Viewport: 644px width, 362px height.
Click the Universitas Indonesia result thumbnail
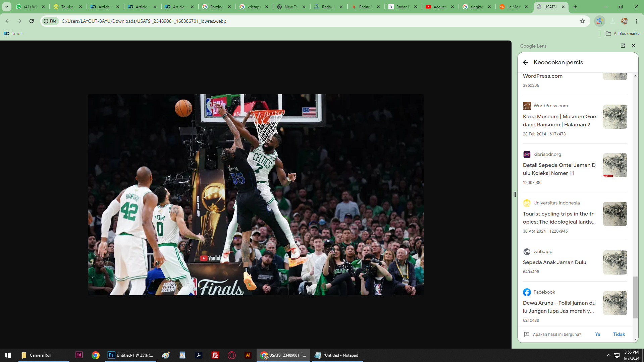pyautogui.click(x=615, y=214)
